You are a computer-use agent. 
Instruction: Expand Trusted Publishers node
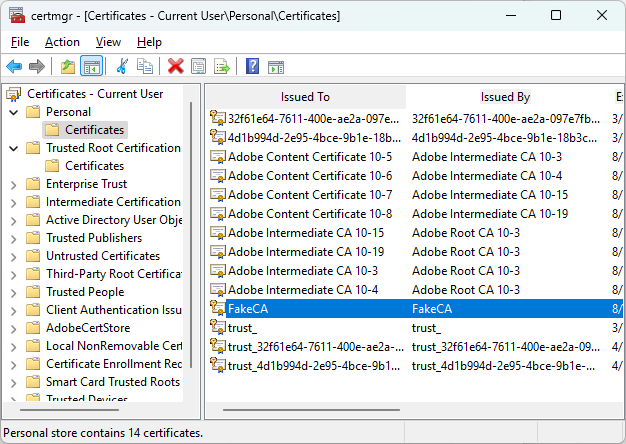tap(14, 239)
